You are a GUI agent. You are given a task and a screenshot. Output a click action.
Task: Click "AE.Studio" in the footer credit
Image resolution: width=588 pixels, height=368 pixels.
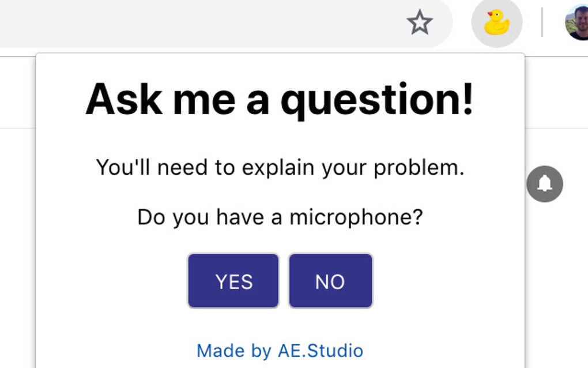point(321,350)
